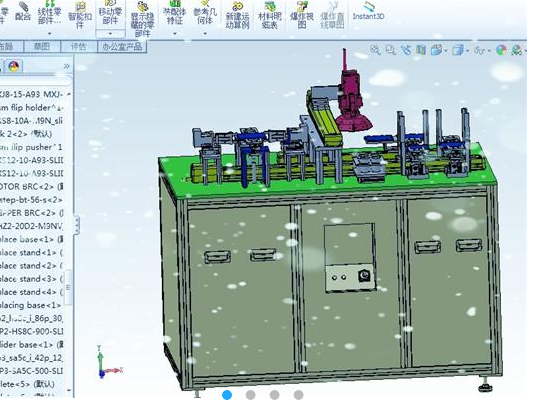Open the View Orientation icon
The height and width of the screenshot is (402, 539).
436,50
